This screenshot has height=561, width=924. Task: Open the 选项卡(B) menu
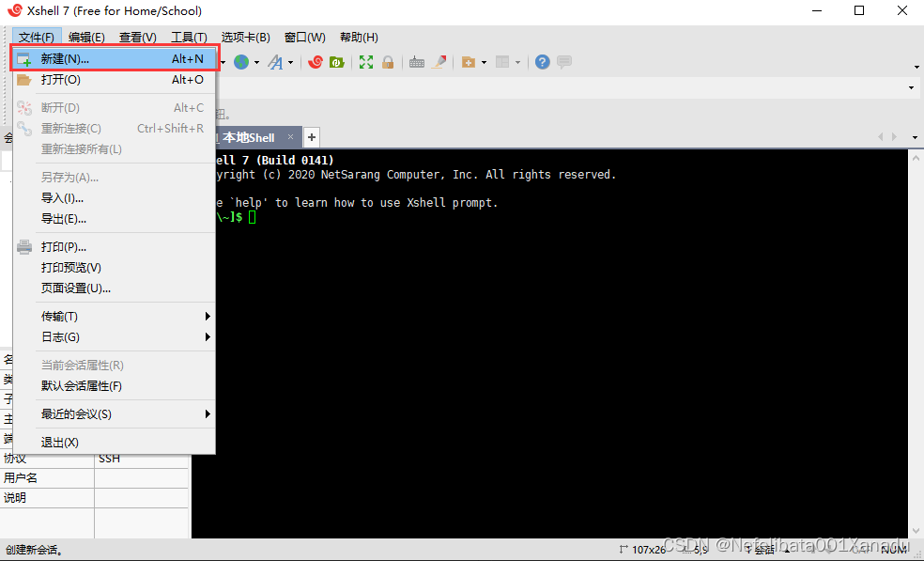coord(246,38)
